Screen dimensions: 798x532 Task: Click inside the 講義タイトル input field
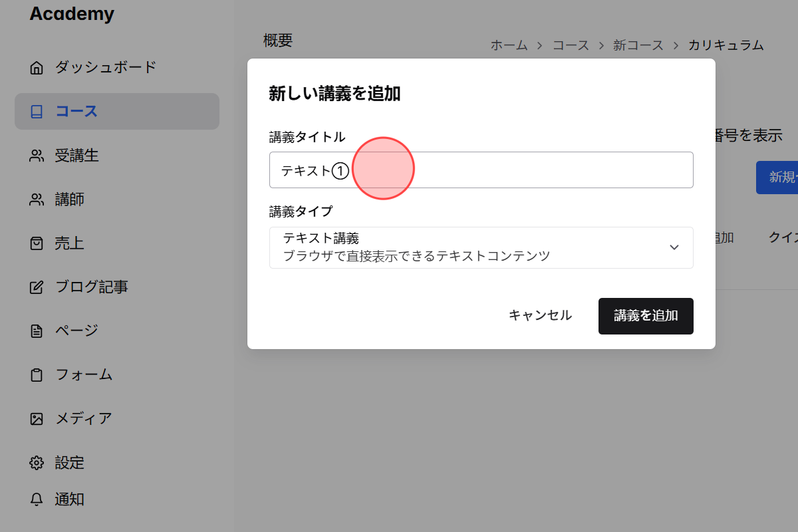(x=481, y=170)
